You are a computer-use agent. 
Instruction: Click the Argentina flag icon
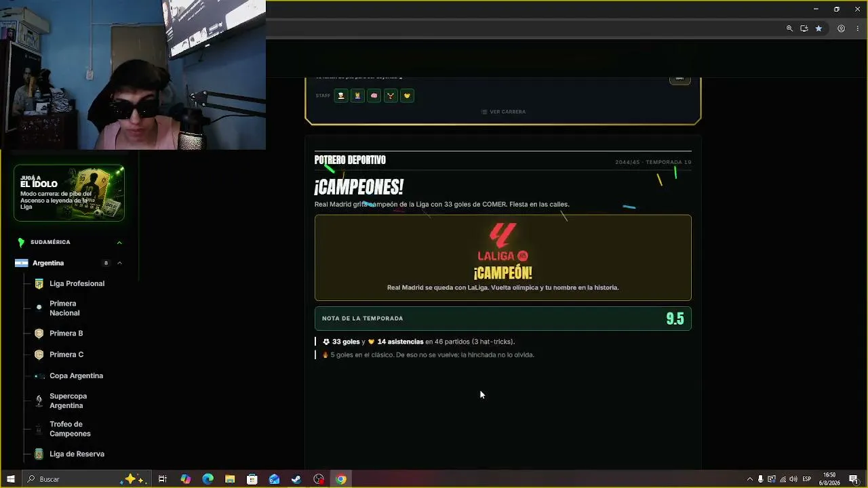(22, 263)
